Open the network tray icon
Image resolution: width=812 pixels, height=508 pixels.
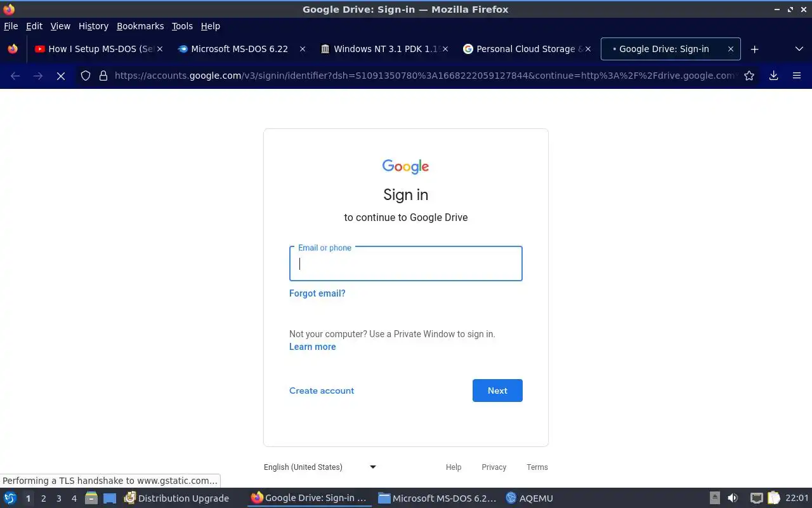coord(756,498)
